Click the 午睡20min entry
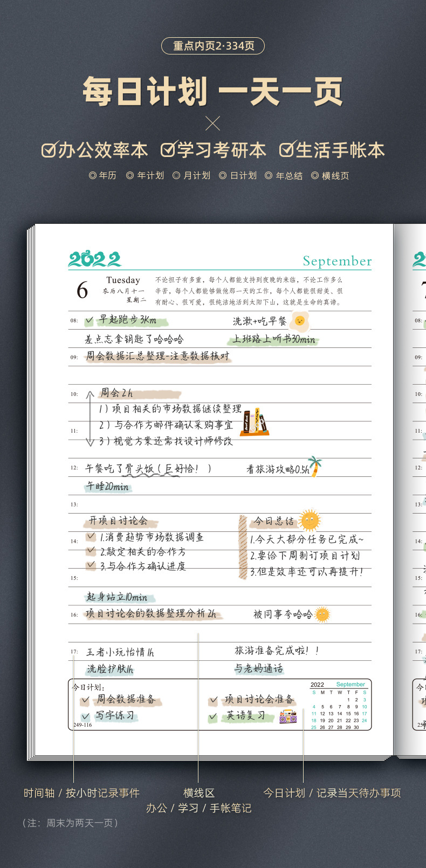426x868 pixels. coord(108,487)
